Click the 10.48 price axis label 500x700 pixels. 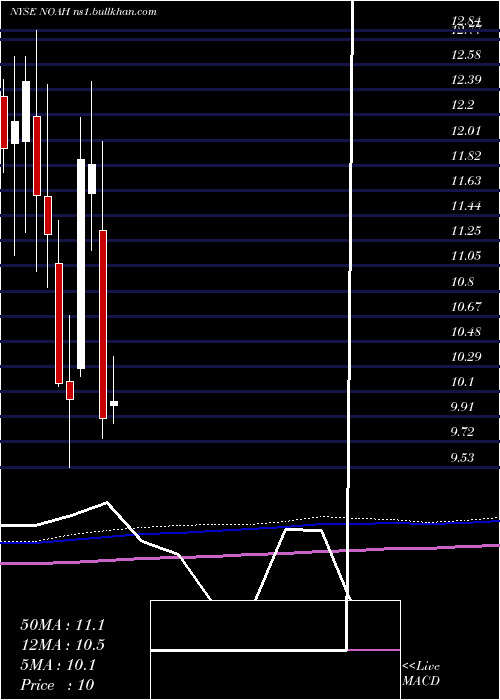466,332
